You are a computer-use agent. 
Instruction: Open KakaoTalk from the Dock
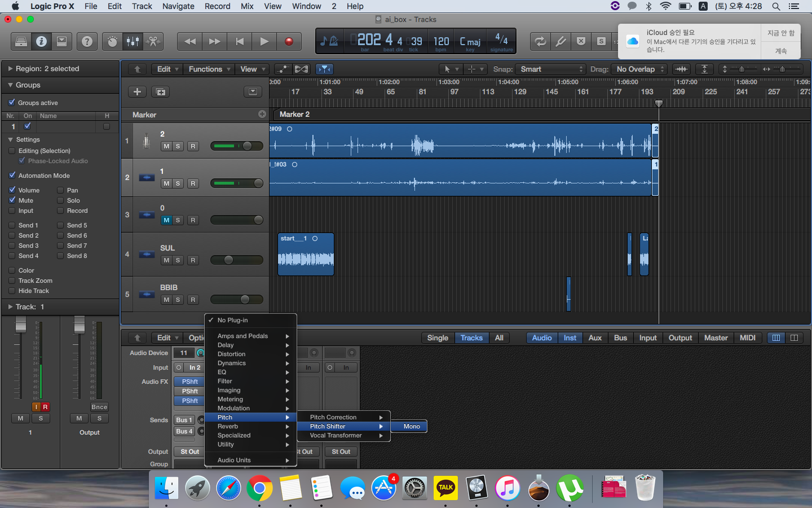tap(445, 488)
